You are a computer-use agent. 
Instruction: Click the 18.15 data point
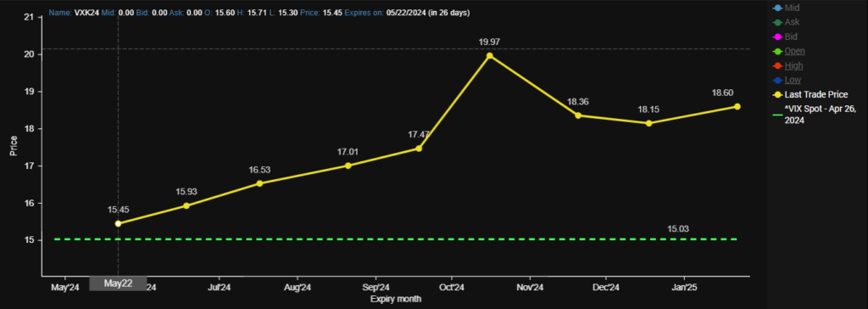[x=648, y=123]
